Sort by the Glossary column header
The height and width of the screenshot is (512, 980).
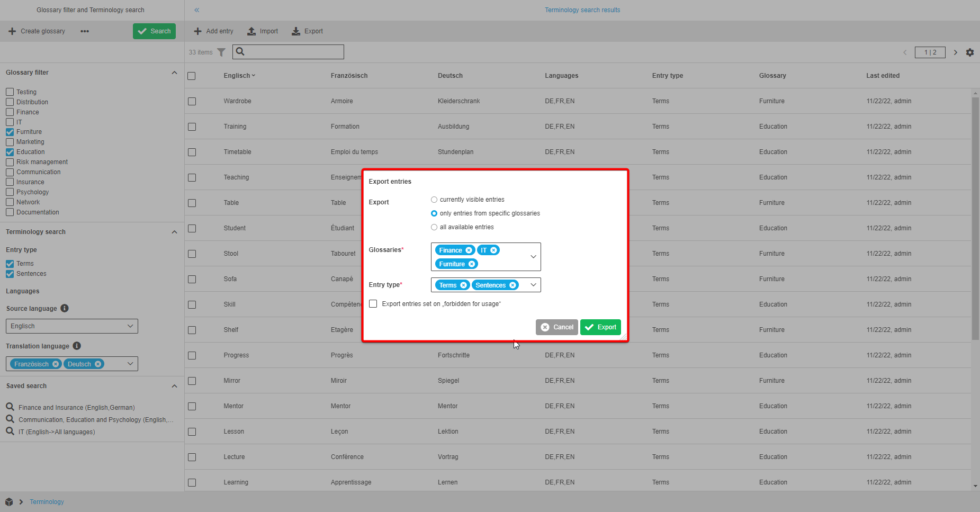(x=772, y=76)
